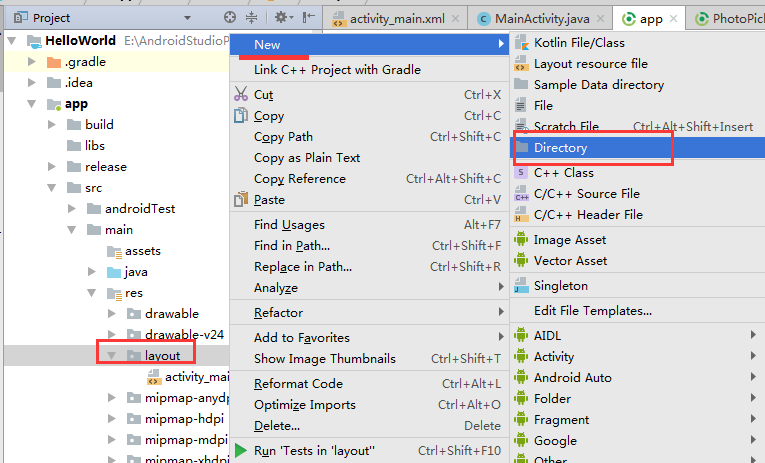Click the Image Asset android icon

522,239
